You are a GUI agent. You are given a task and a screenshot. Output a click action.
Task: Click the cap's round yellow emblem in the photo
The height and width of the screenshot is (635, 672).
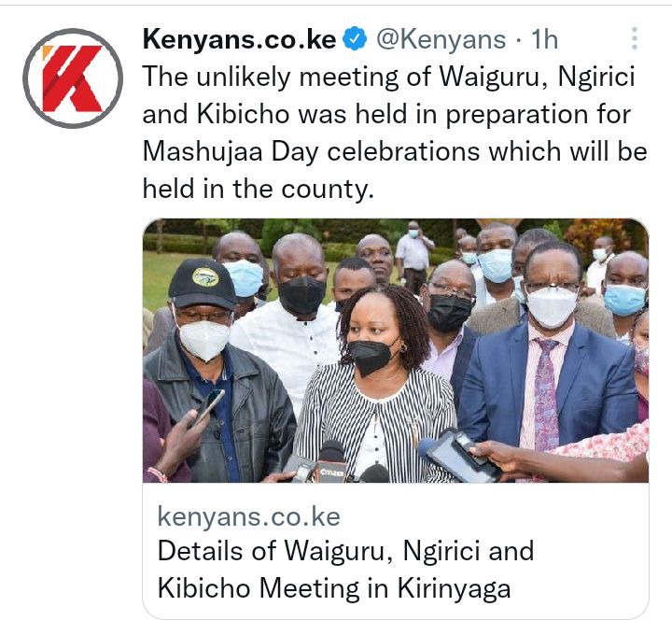click(205, 277)
